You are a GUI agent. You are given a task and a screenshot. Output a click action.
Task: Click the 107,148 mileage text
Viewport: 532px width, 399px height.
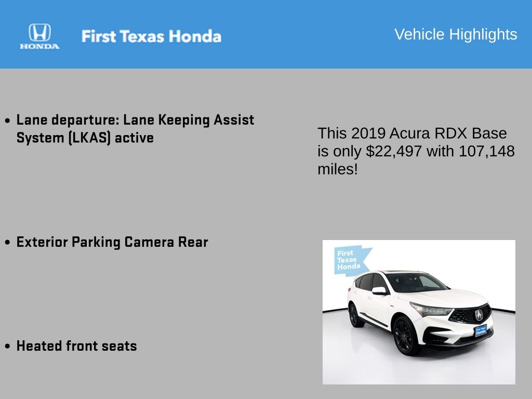tap(486, 151)
